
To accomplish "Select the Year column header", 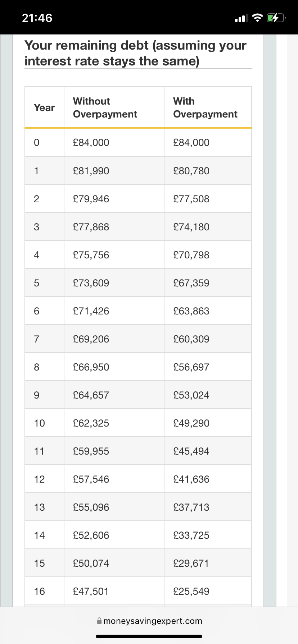I will (x=44, y=107).
